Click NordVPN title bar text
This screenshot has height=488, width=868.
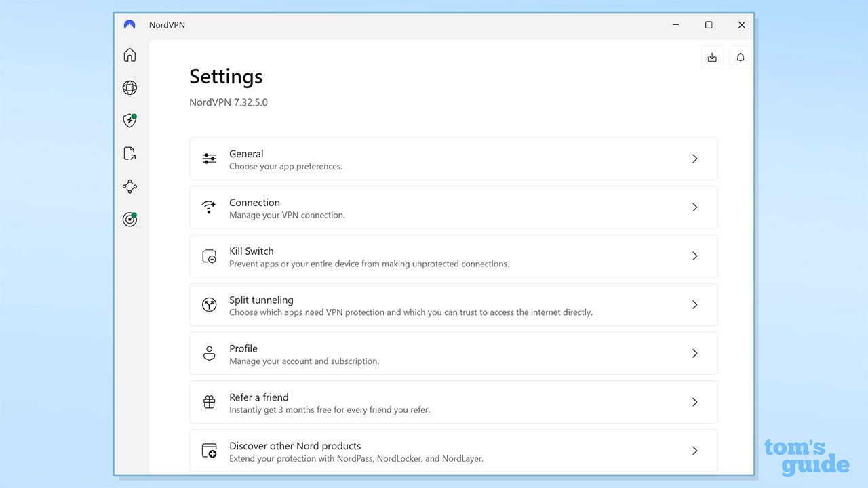click(167, 25)
